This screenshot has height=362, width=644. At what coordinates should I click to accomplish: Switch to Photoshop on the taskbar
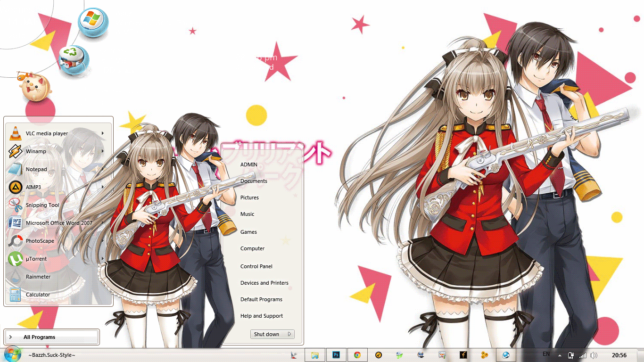[x=336, y=355]
